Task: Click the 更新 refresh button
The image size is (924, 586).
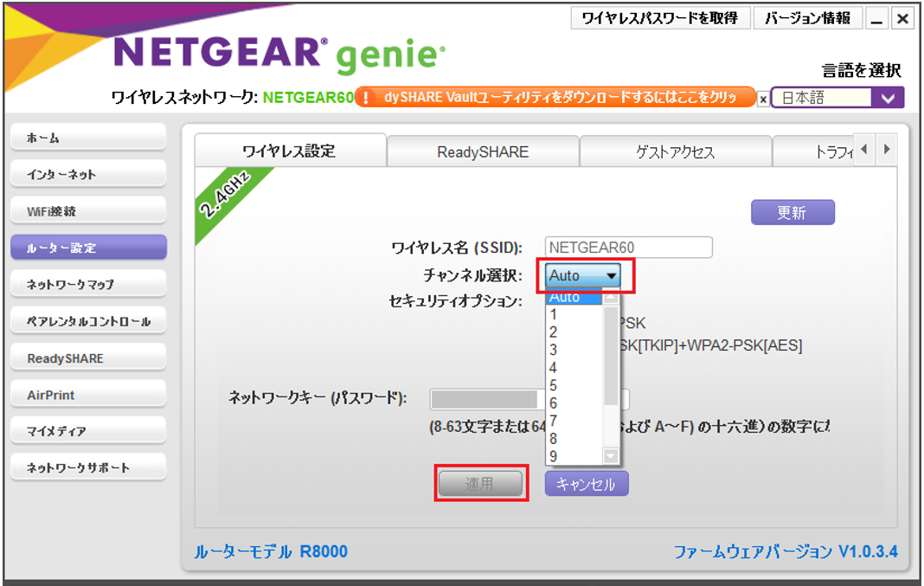Action: 792,212
